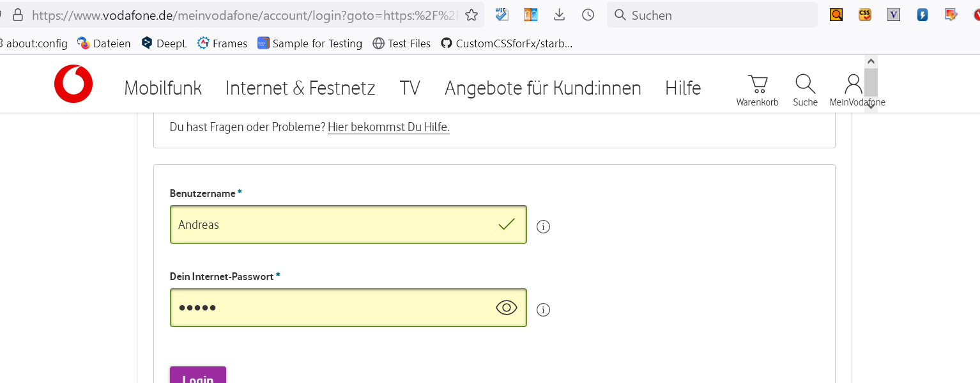The height and width of the screenshot is (383, 980).
Task: Open the Firefox downloads arrow icon
Action: (x=559, y=15)
